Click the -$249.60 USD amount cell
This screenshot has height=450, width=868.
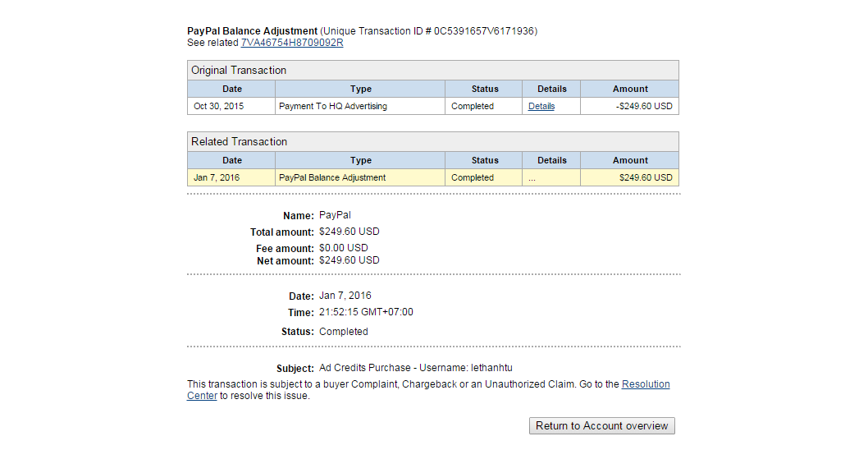[x=629, y=106]
